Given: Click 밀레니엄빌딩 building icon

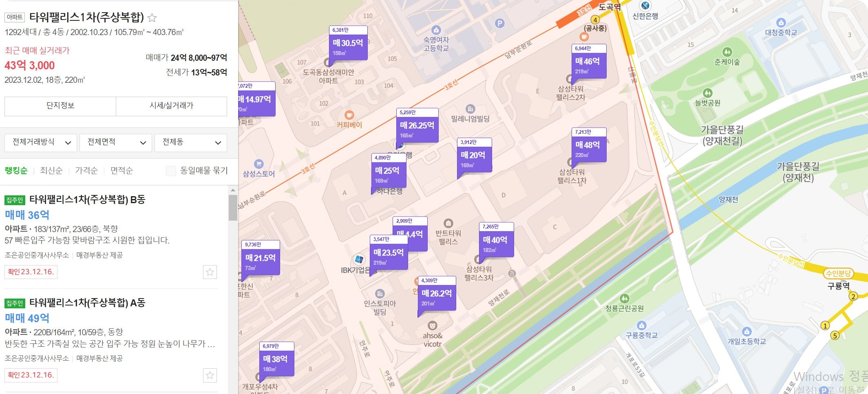Looking at the screenshot, I should coord(470,109).
